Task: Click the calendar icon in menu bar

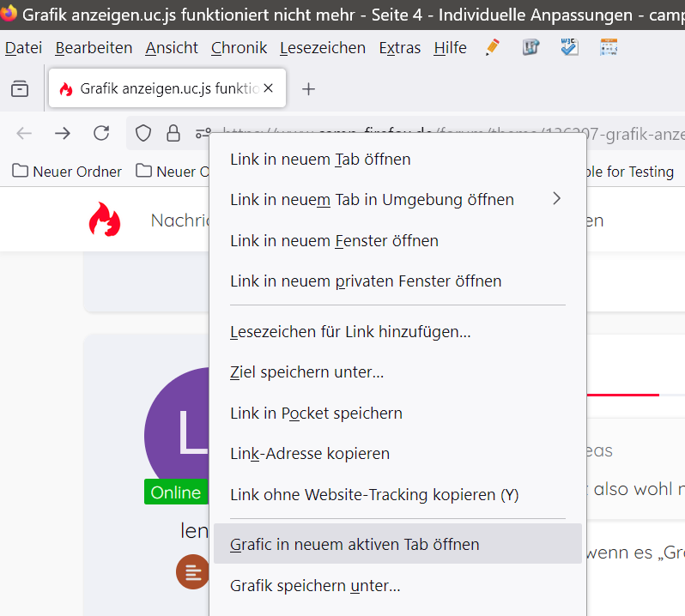Action: (609, 47)
